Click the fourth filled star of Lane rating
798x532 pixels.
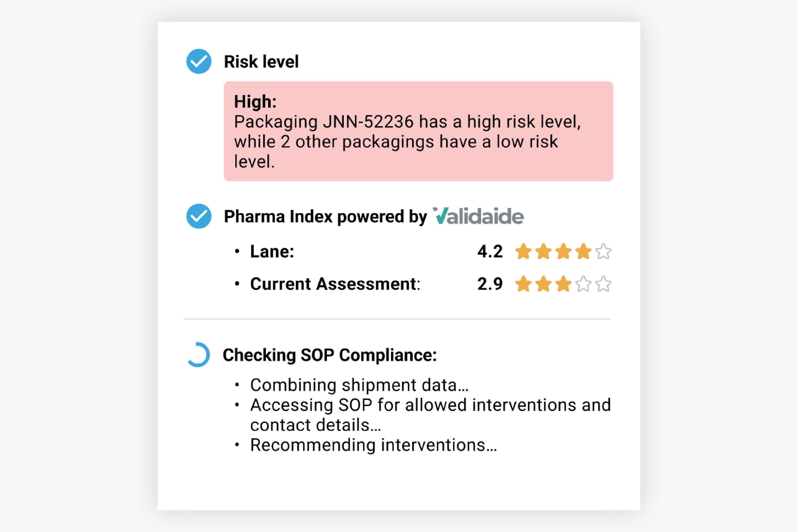pyautogui.click(x=583, y=251)
